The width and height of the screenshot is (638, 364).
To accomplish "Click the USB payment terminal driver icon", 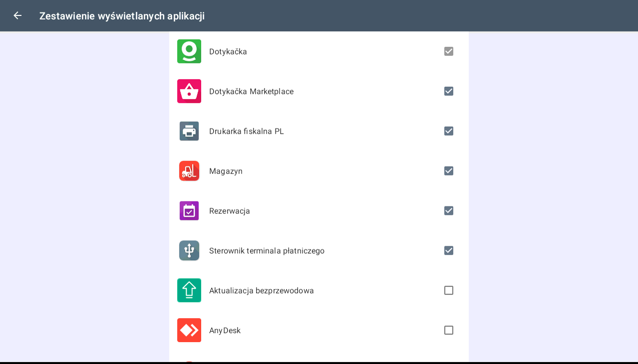I will point(189,251).
